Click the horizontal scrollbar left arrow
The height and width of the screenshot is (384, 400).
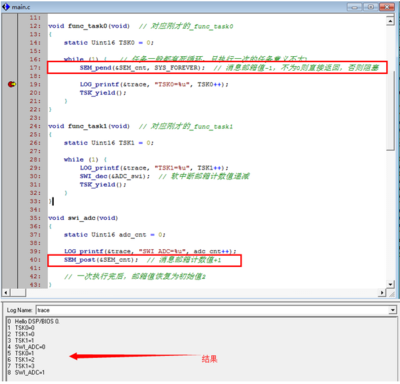point(6,293)
